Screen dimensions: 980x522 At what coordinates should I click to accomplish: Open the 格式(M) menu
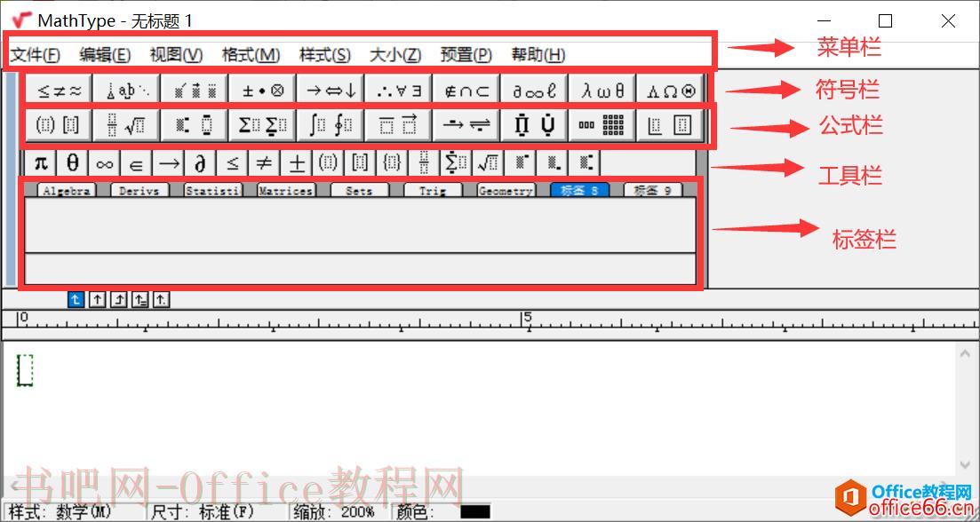[251, 55]
